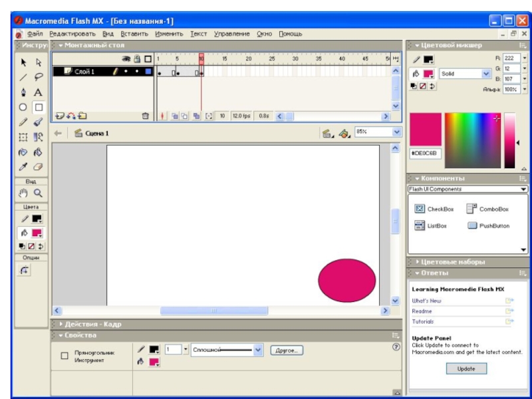Select the Zoom magnifier tool
532x399 pixels.
click(x=39, y=194)
